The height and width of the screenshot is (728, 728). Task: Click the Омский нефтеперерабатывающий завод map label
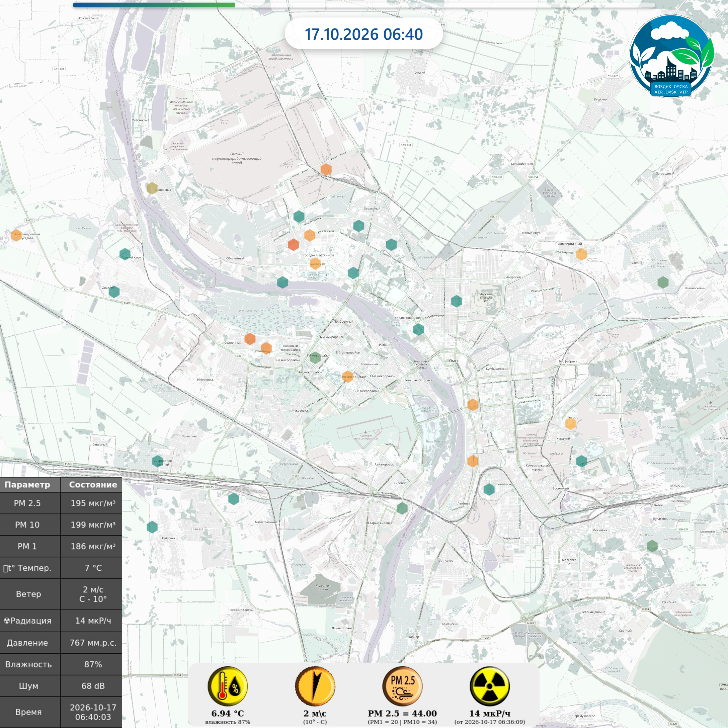(x=237, y=158)
